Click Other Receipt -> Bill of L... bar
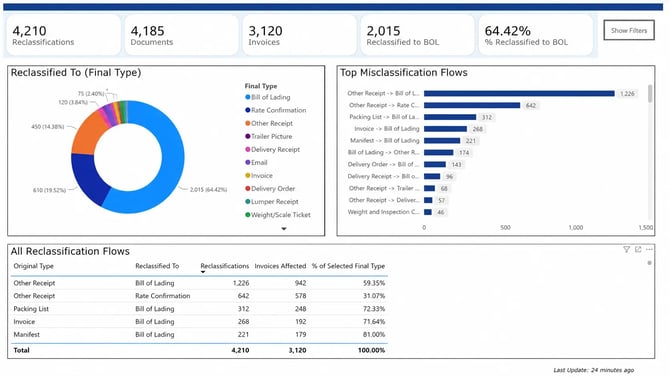 [519, 93]
